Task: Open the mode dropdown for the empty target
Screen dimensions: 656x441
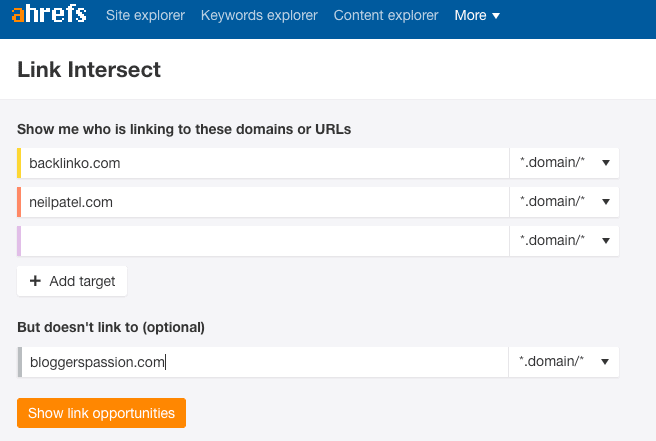Action: point(564,241)
